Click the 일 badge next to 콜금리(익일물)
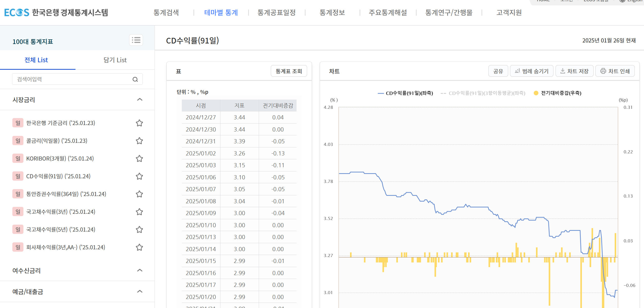This screenshot has width=644, height=308. point(18,141)
